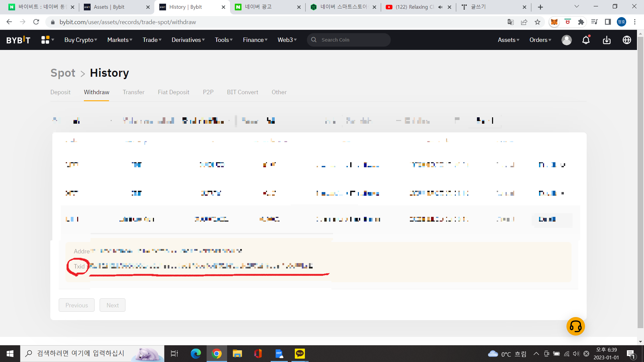Click the P2P tab option
Screen dimensions: 644x362
[208, 93]
